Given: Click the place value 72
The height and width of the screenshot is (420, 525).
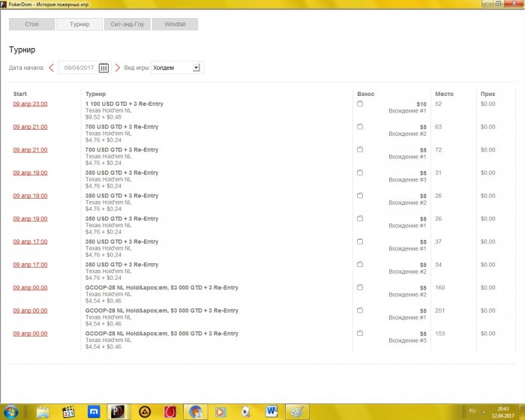Looking at the screenshot, I should coord(439,150).
